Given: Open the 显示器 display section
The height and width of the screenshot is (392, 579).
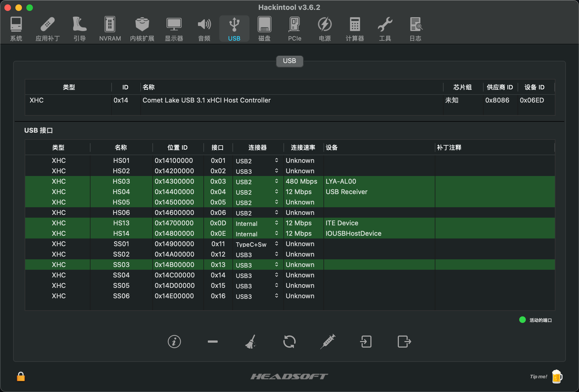Looking at the screenshot, I should coord(174,29).
